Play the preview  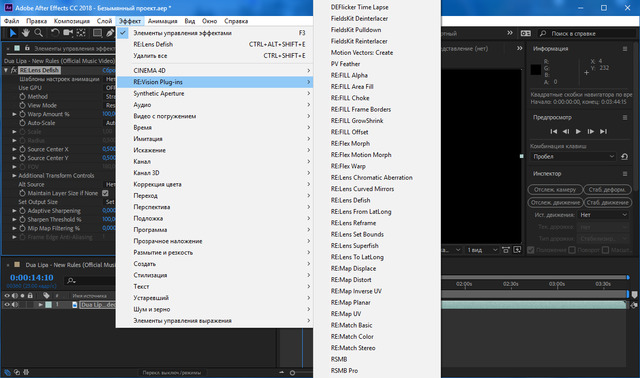pyautogui.click(x=578, y=131)
